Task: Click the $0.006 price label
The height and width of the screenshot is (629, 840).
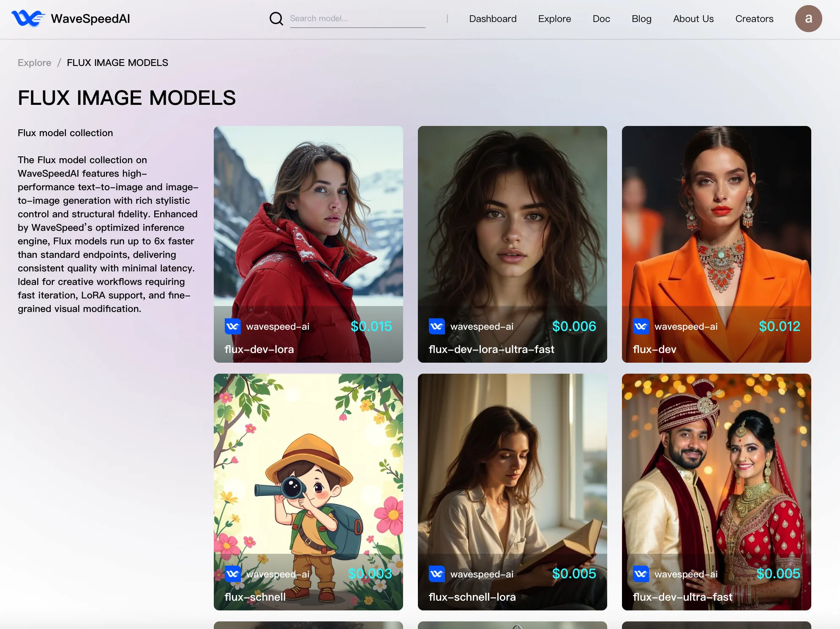Action: (574, 326)
